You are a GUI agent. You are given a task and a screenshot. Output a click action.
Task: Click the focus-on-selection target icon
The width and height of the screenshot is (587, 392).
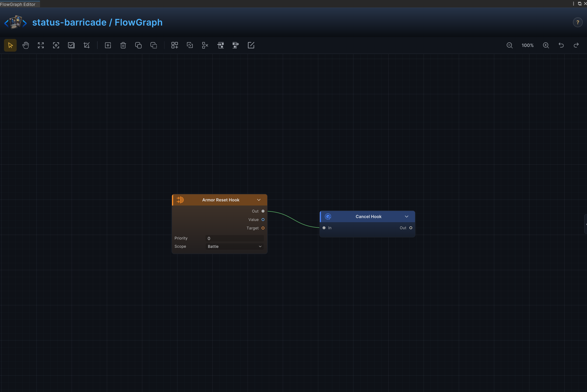pyautogui.click(x=56, y=45)
